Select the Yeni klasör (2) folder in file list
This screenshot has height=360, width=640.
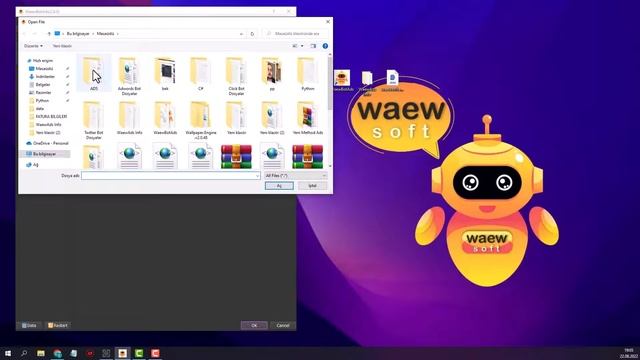[272, 118]
